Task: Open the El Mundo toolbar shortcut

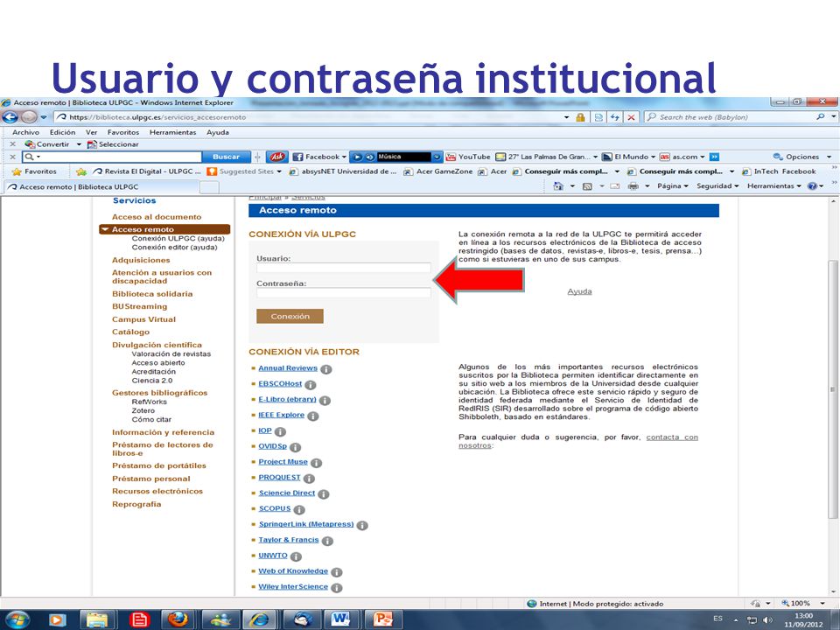Action: click(x=628, y=157)
